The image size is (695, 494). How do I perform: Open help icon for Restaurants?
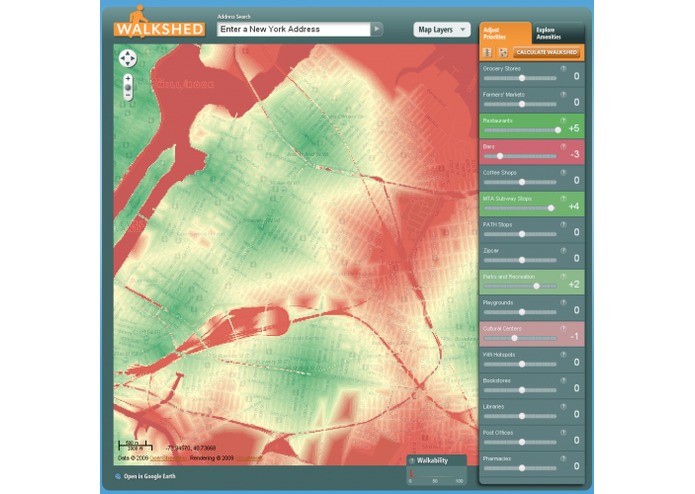pos(563,121)
